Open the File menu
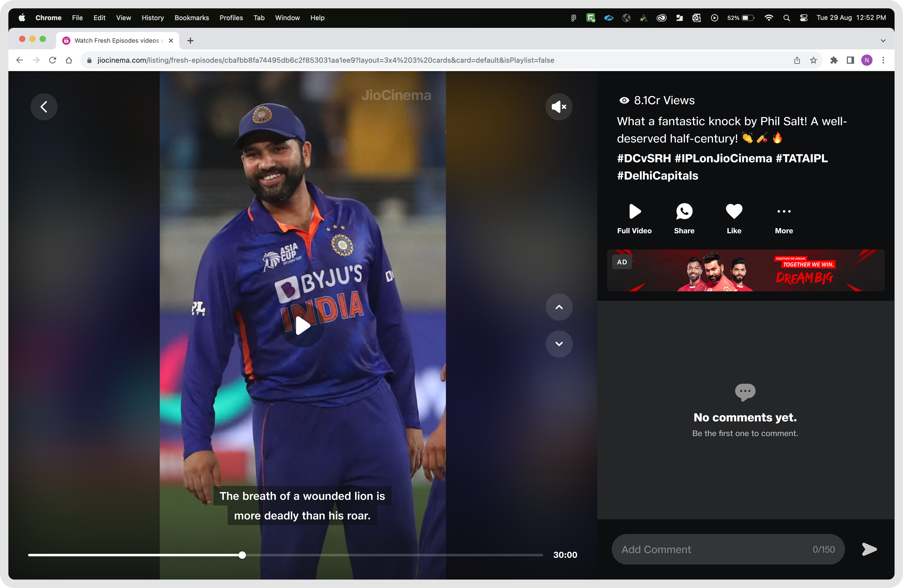 coord(77,18)
